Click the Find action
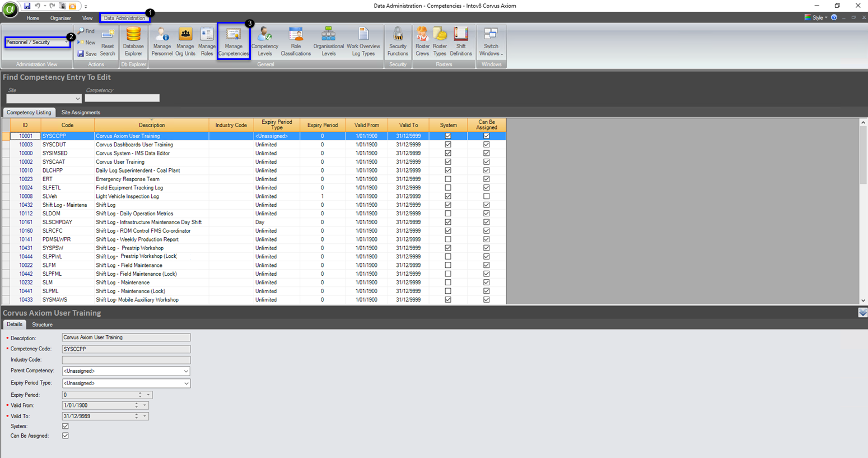This screenshot has width=868, height=458. [86, 31]
